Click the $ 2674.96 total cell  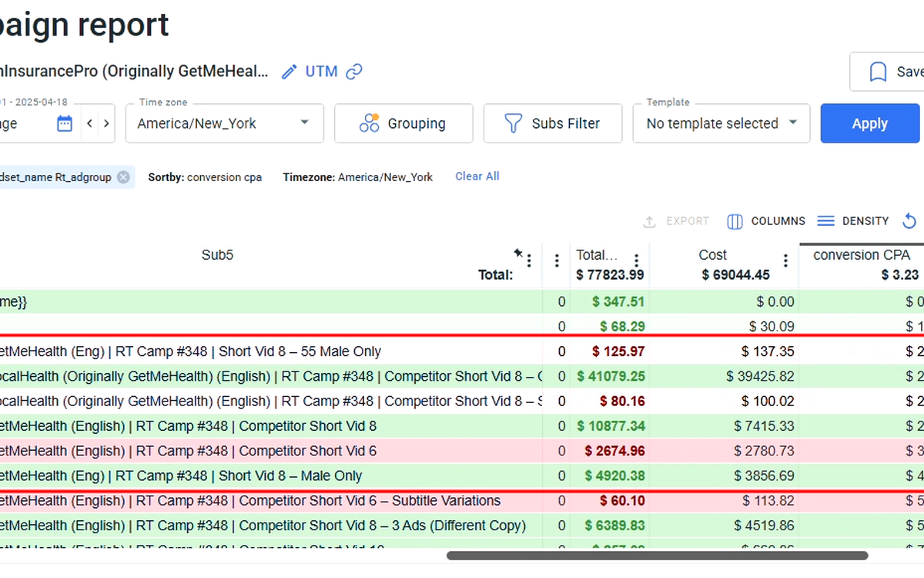click(614, 451)
